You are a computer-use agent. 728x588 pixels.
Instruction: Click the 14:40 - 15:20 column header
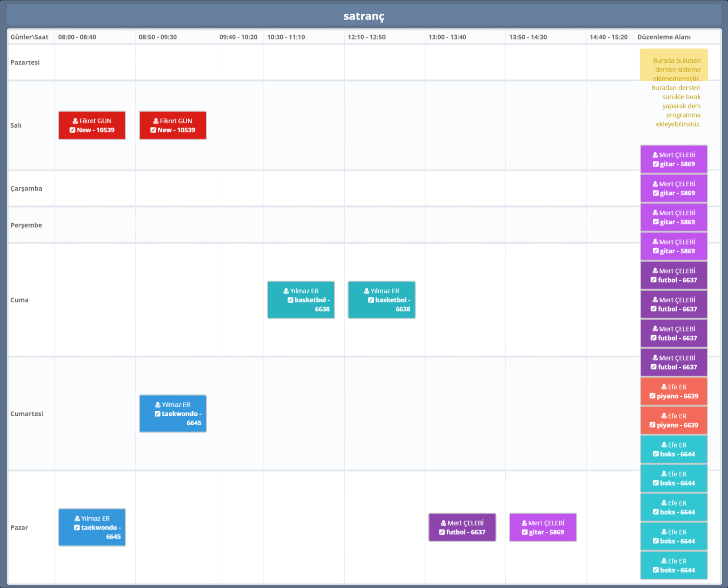click(608, 37)
